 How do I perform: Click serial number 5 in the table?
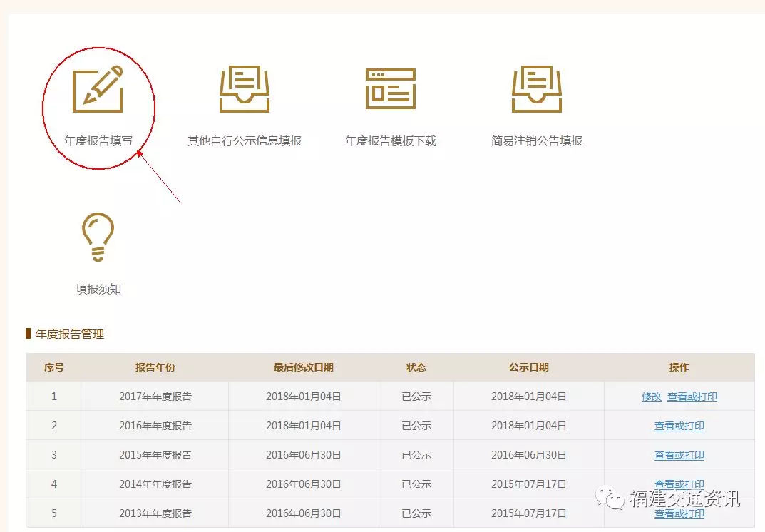point(54,513)
